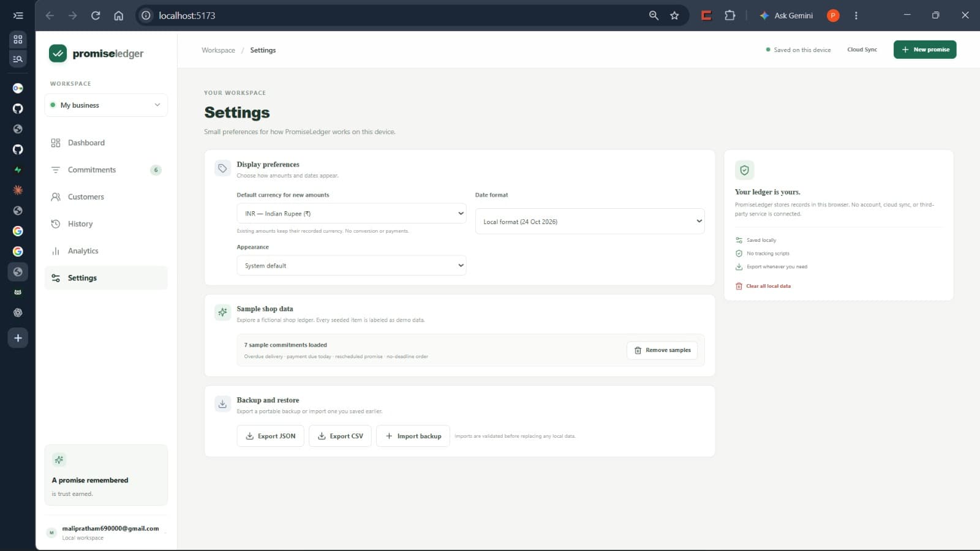
Task: Open Customers section
Action: coord(106,197)
